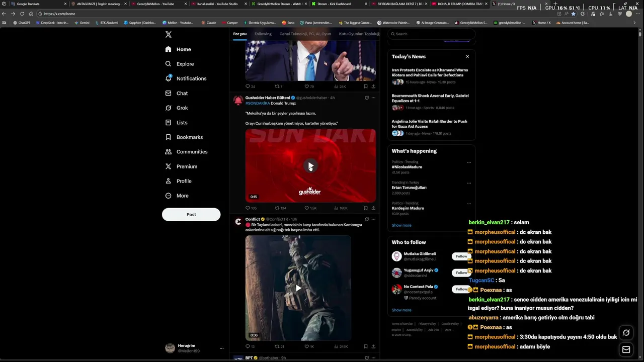Open options for Ertan Torunoğulları trend
This screenshot has width=644, height=362.
[469, 183]
